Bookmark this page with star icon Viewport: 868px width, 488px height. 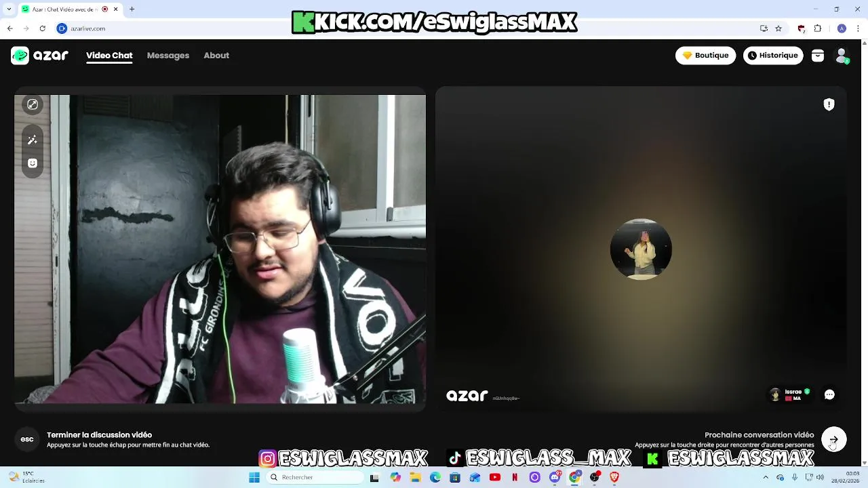pyautogui.click(x=778, y=28)
